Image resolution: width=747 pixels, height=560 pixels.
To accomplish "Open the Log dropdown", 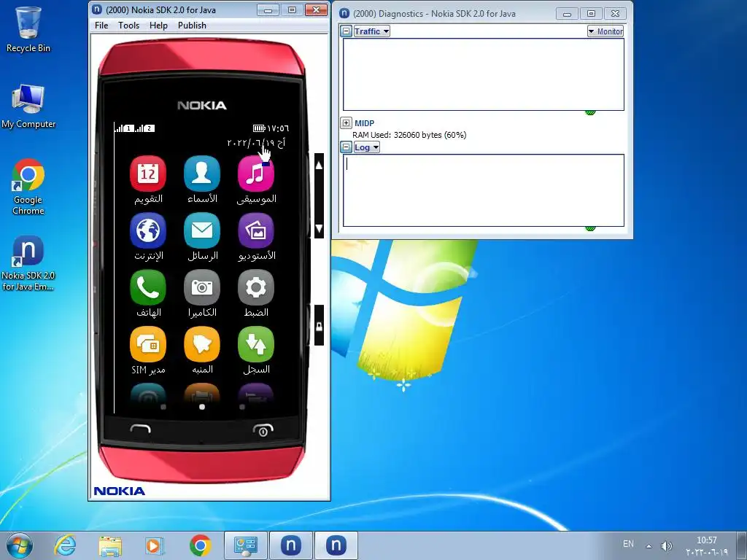I will click(366, 147).
